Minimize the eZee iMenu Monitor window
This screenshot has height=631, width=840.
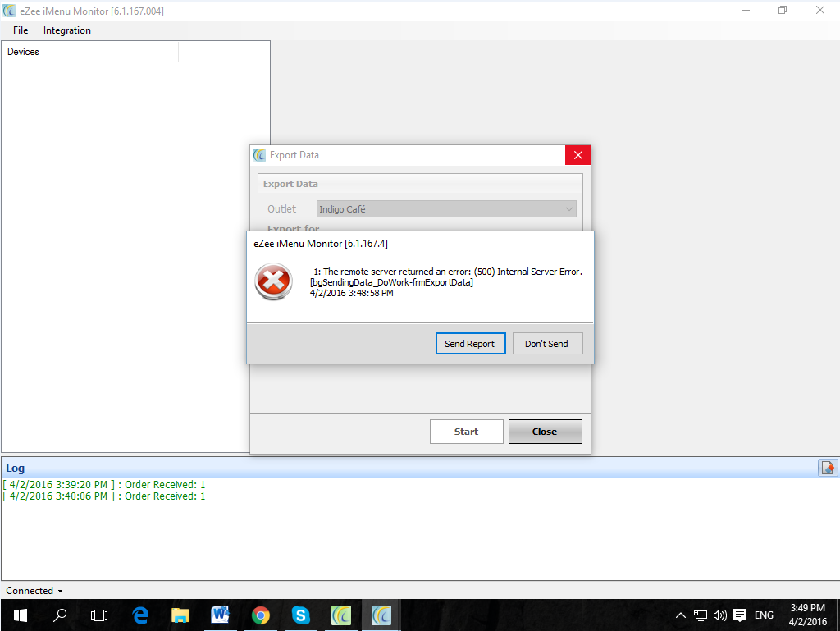coord(745,10)
